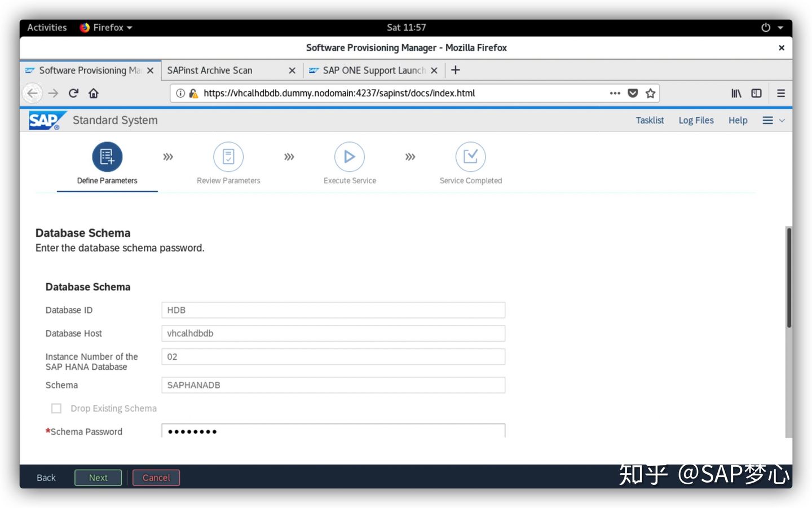Click the Define Parameters step label
812x508 pixels.
[x=107, y=180]
